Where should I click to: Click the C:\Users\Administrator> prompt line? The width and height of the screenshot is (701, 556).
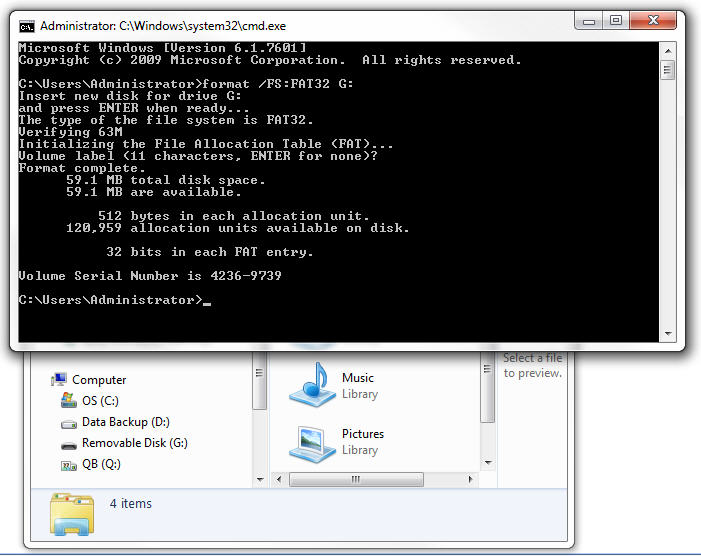tap(114, 300)
